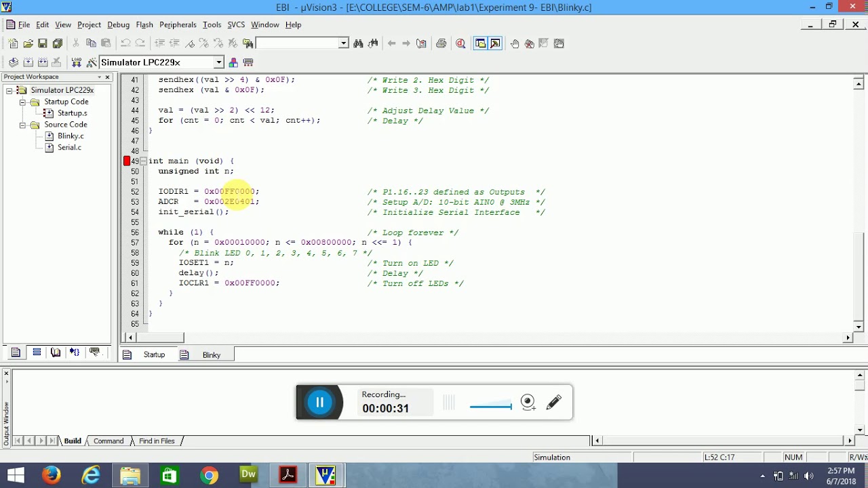Open Chrome from the taskbar
The image size is (868, 488).
pyautogui.click(x=209, y=475)
